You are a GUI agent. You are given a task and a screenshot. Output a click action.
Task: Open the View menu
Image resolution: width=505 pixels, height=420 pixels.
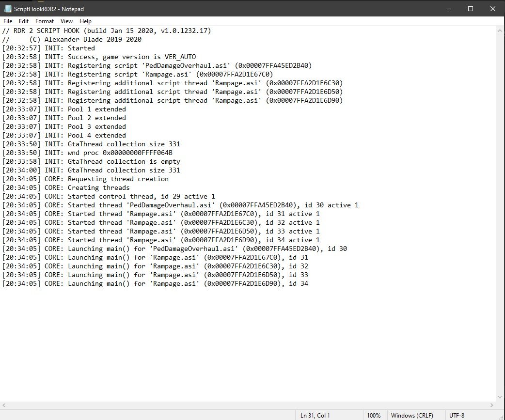click(66, 21)
